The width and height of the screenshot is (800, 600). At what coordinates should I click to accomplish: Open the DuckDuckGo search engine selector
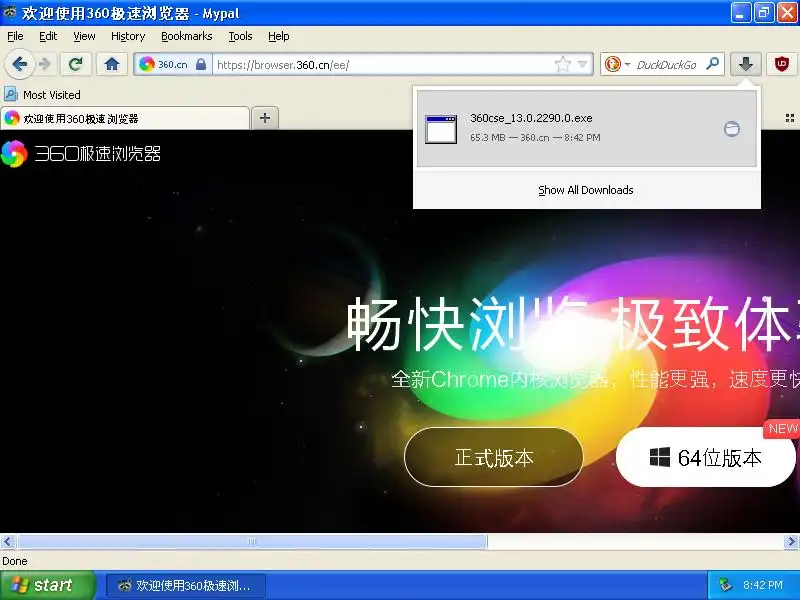click(617, 64)
